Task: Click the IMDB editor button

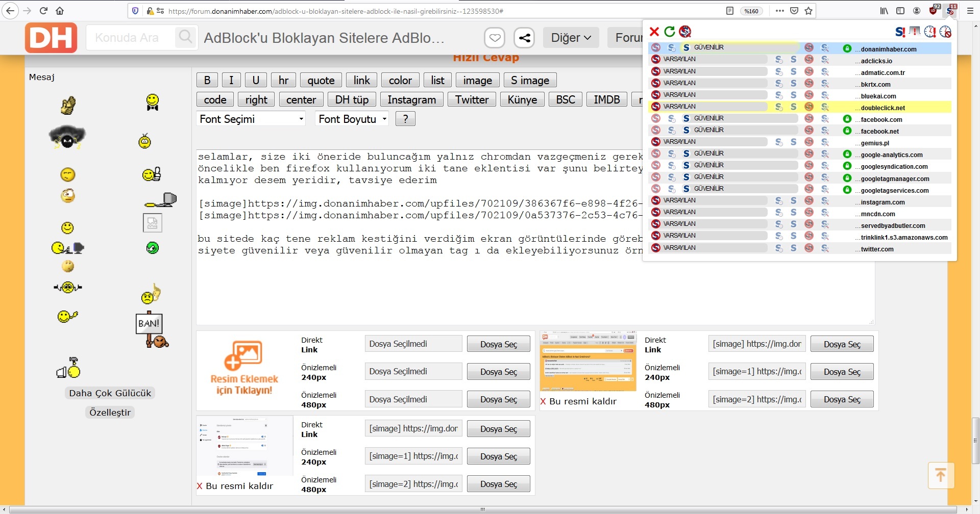Action: coord(606,99)
